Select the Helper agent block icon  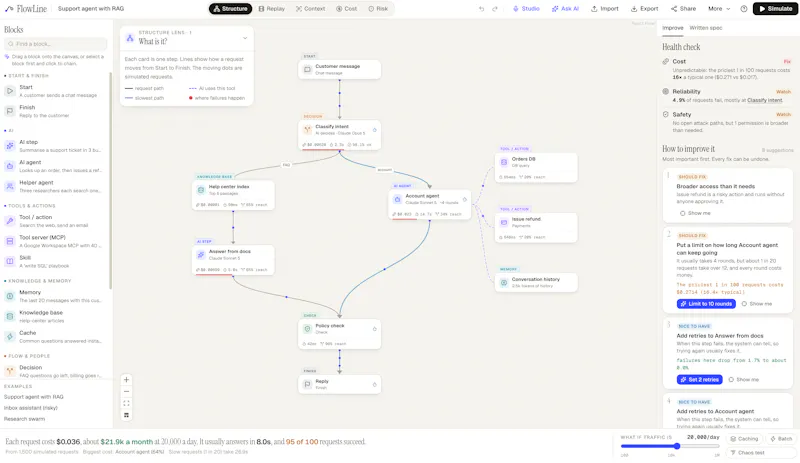[x=10, y=186]
